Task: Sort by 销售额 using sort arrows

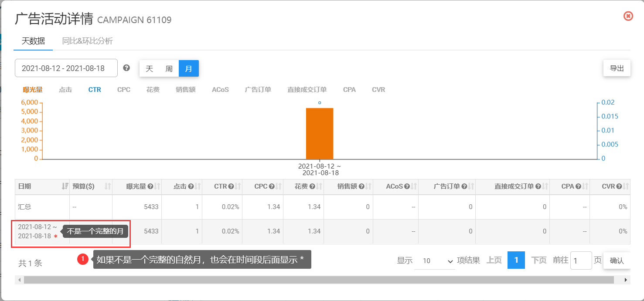Action: click(x=368, y=186)
